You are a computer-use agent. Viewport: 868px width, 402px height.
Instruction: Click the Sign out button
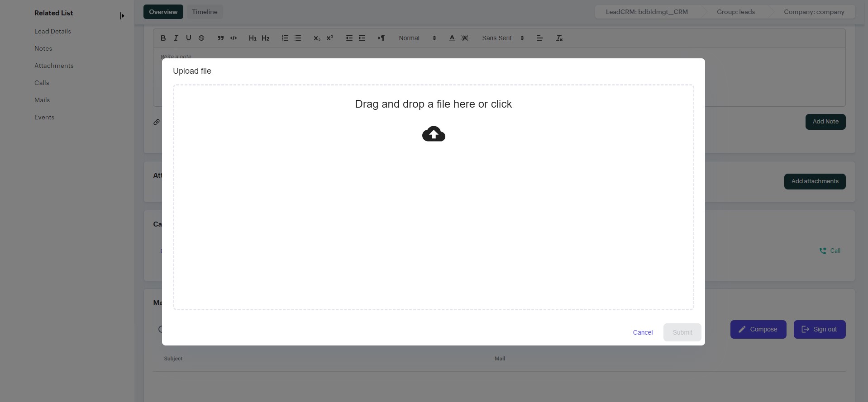(820, 329)
